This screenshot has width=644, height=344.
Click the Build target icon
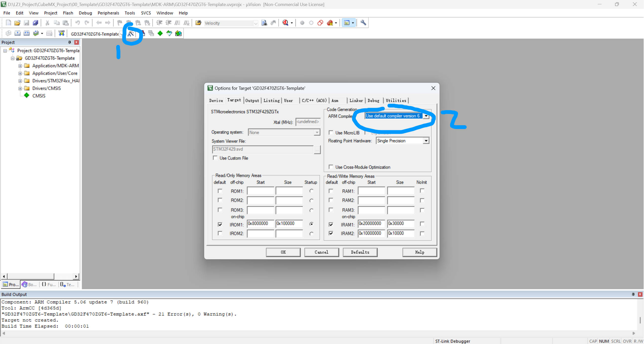pyautogui.click(x=17, y=33)
